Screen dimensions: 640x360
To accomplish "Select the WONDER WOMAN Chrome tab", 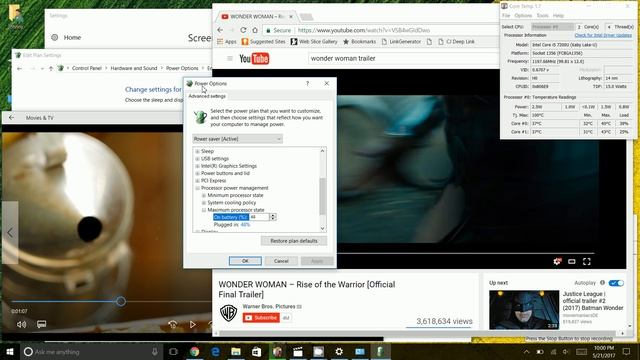I will (257, 16).
